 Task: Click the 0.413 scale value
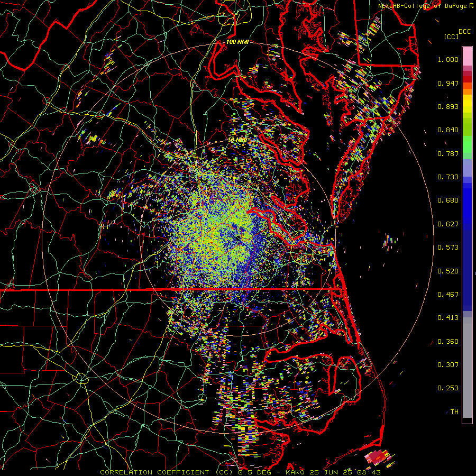[x=448, y=318]
